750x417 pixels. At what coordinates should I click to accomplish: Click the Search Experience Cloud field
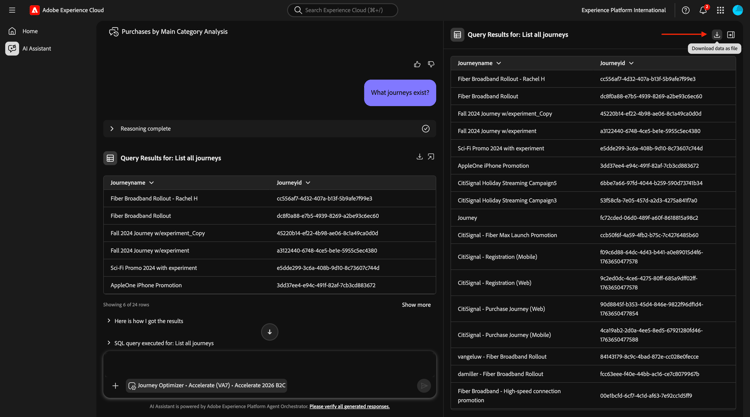342,10
